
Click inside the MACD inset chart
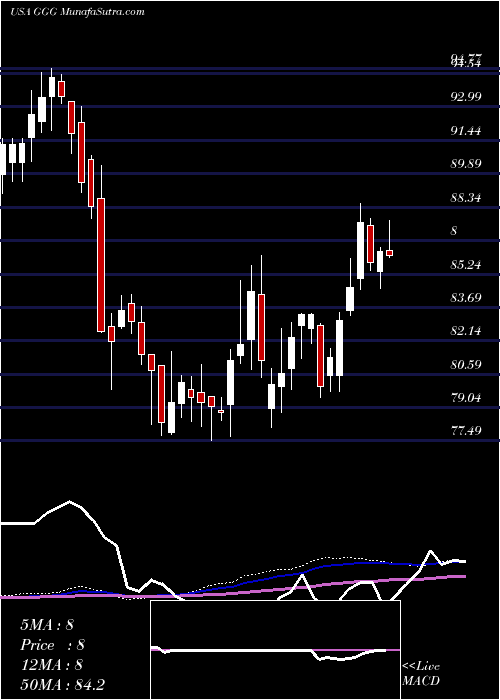275,650
